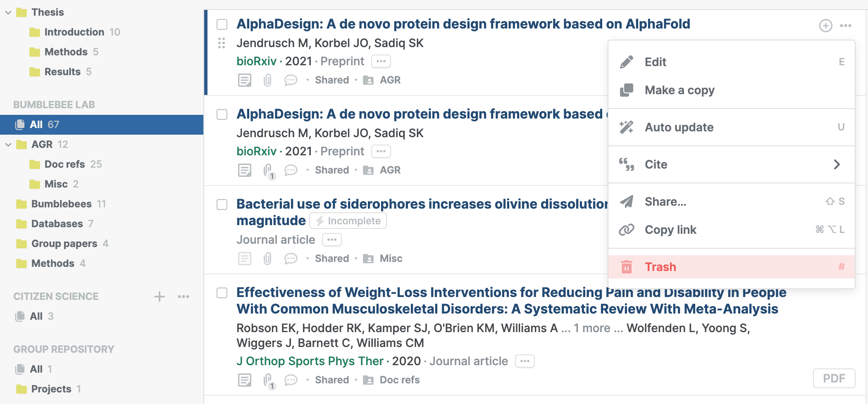Tick the checkbox for the first AlphaDesign paper
The height and width of the screenshot is (404, 868).
point(222,24)
